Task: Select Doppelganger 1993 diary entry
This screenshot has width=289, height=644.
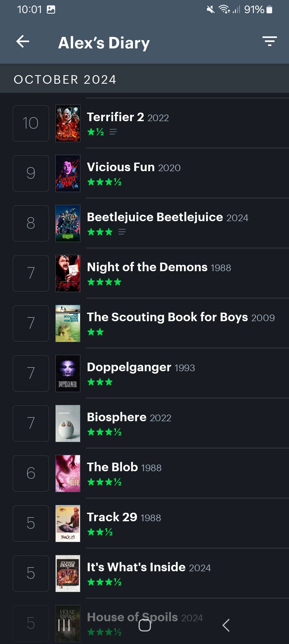Action: [x=141, y=367]
